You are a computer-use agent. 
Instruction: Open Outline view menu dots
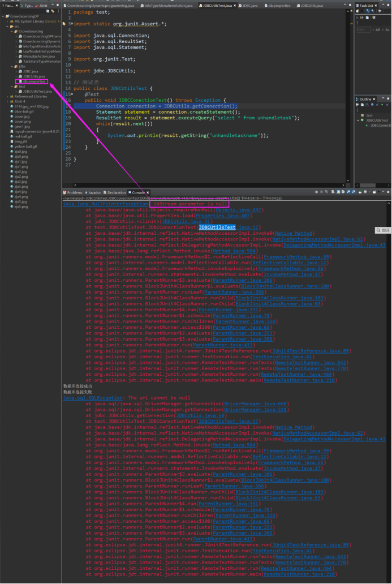click(x=357, y=110)
